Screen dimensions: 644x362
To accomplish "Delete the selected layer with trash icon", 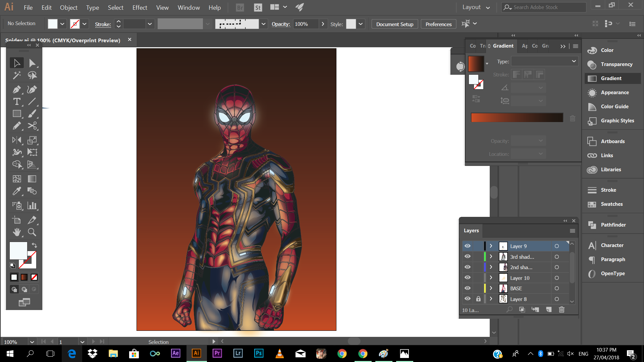I will (561, 310).
